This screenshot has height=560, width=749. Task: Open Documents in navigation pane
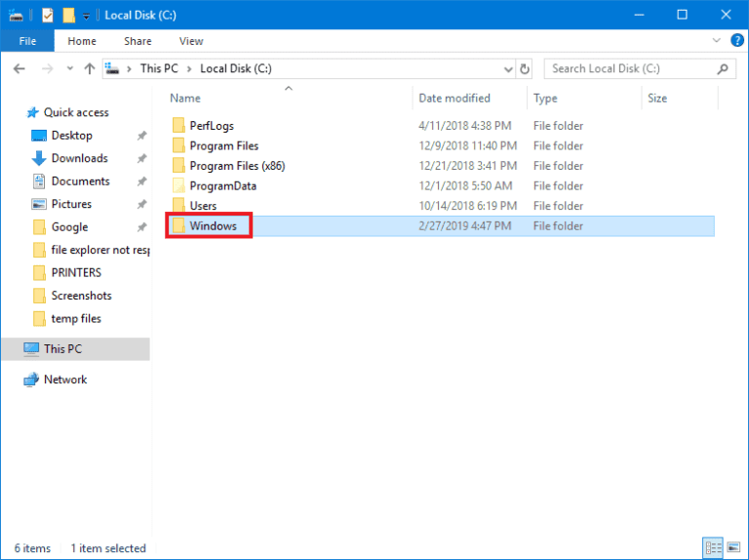coord(80,181)
